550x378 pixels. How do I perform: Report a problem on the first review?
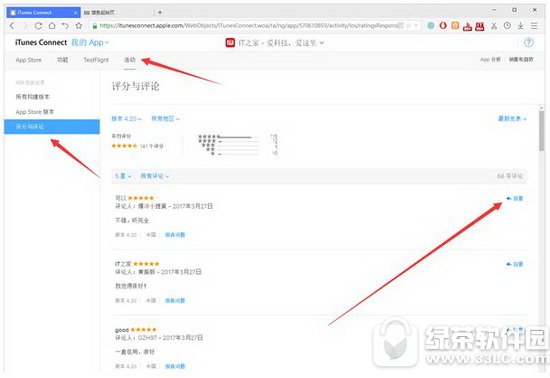[x=175, y=235]
